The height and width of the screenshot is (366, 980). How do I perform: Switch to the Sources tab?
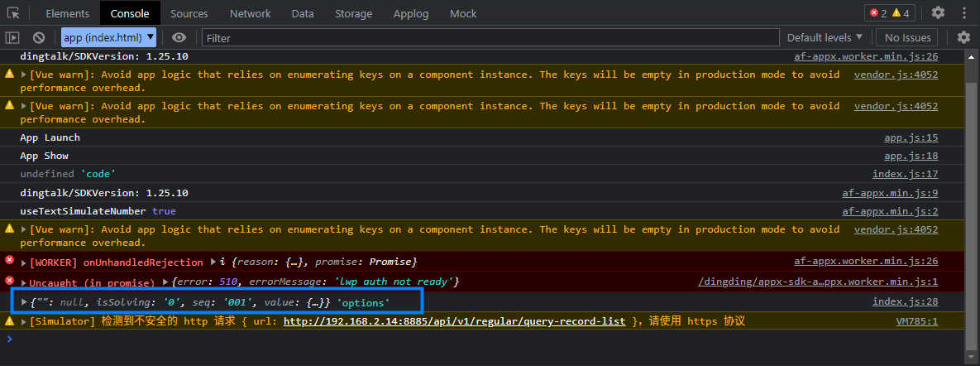(x=189, y=13)
